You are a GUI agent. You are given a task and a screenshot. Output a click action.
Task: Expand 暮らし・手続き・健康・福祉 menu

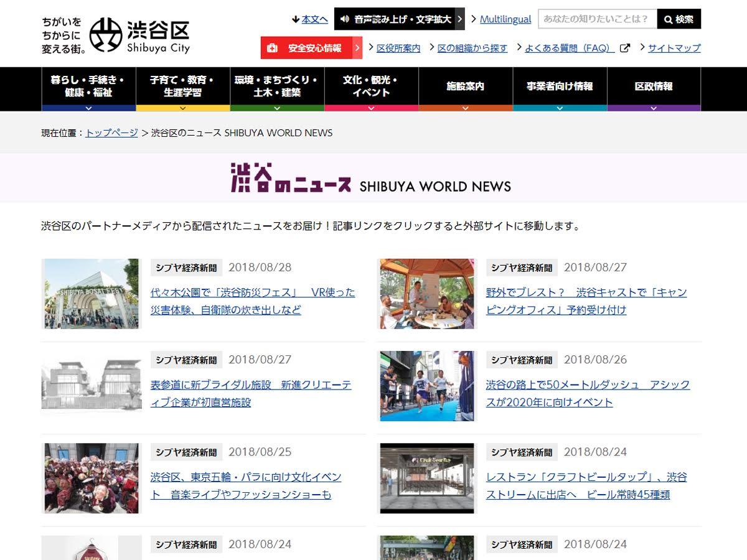pos(88,89)
